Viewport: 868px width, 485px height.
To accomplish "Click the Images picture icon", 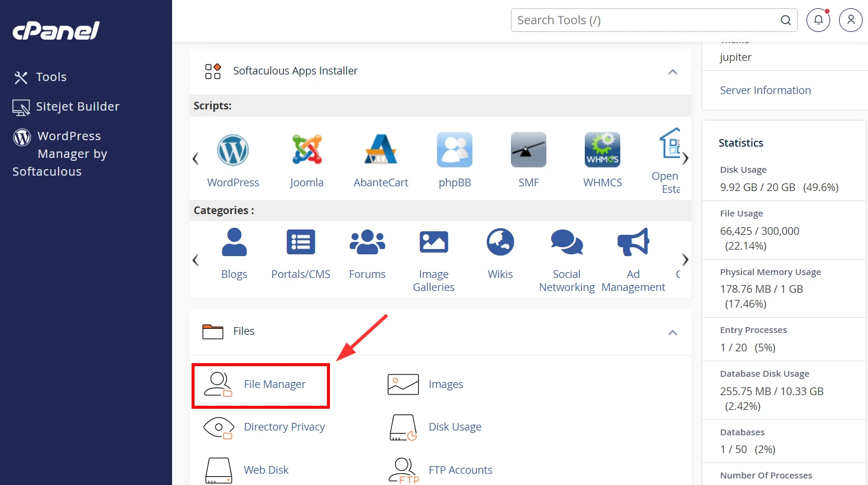I will (403, 384).
